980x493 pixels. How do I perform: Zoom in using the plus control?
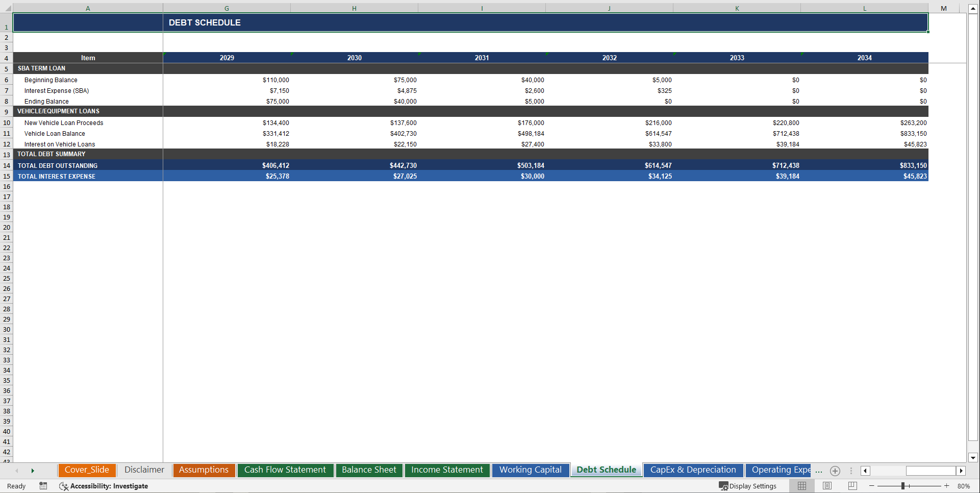pyautogui.click(x=947, y=486)
